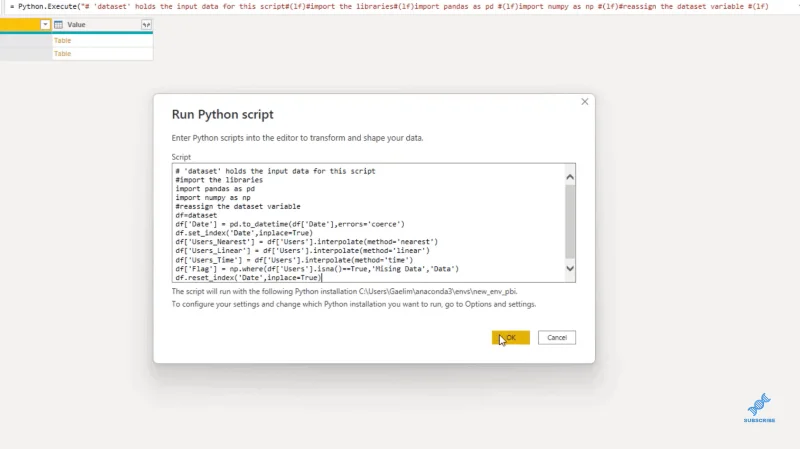Open the second Table cell value
Screen dimensions: 800x449
[x=63, y=54]
